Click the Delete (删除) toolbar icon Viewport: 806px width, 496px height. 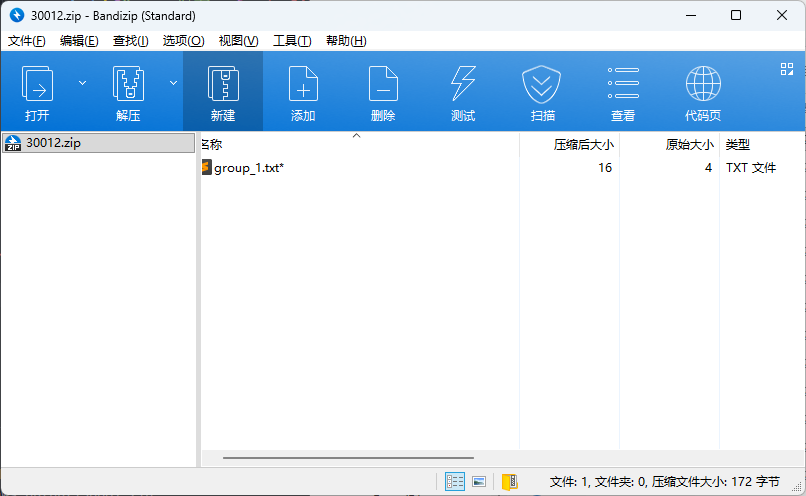coord(383,84)
